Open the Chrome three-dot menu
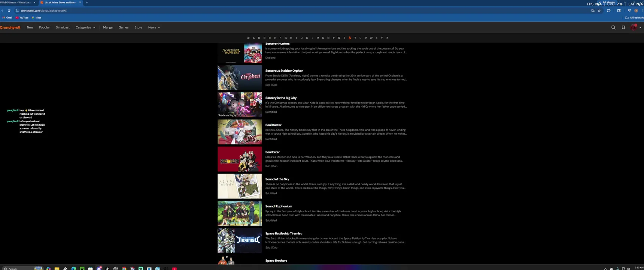The height and width of the screenshot is (270, 644). (643, 10)
